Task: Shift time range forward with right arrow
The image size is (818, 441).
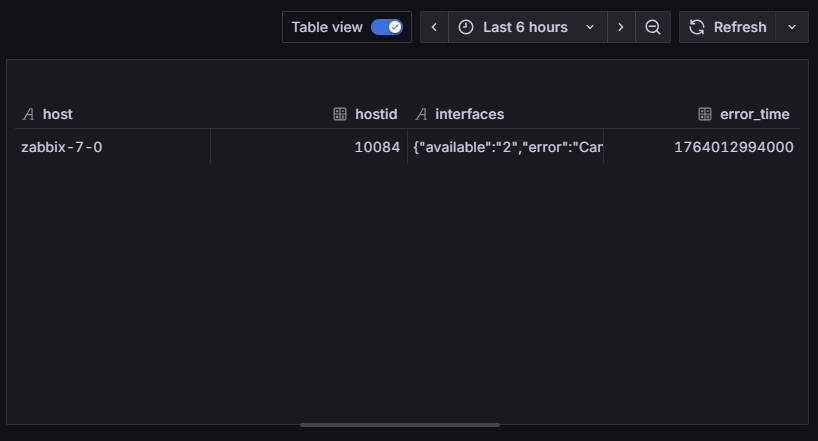Action: click(x=621, y=27)
